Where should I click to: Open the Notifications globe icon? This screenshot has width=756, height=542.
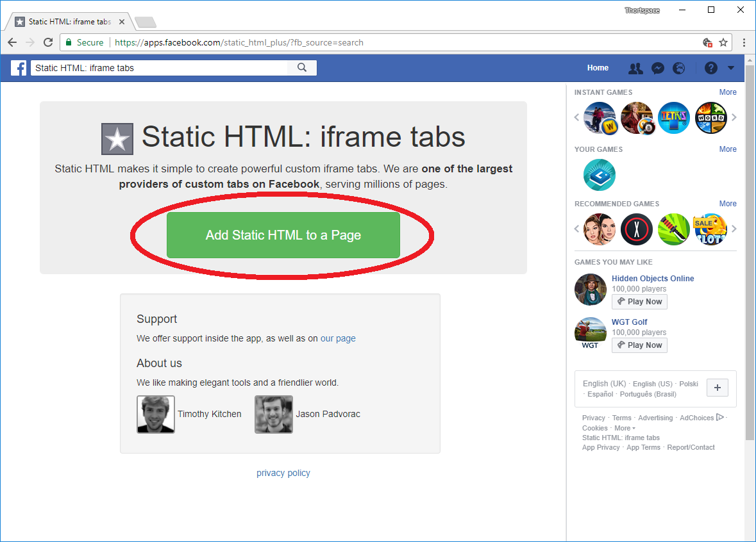[x=678, y=68]
